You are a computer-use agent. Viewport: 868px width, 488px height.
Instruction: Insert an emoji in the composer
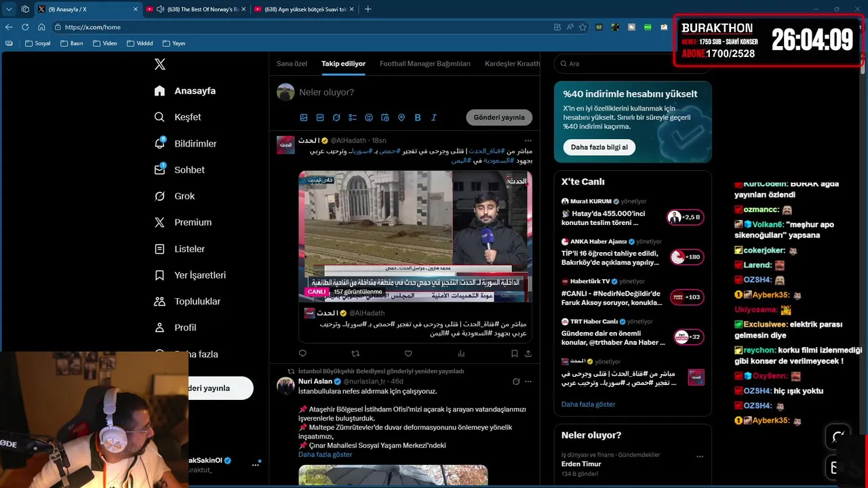369,117
